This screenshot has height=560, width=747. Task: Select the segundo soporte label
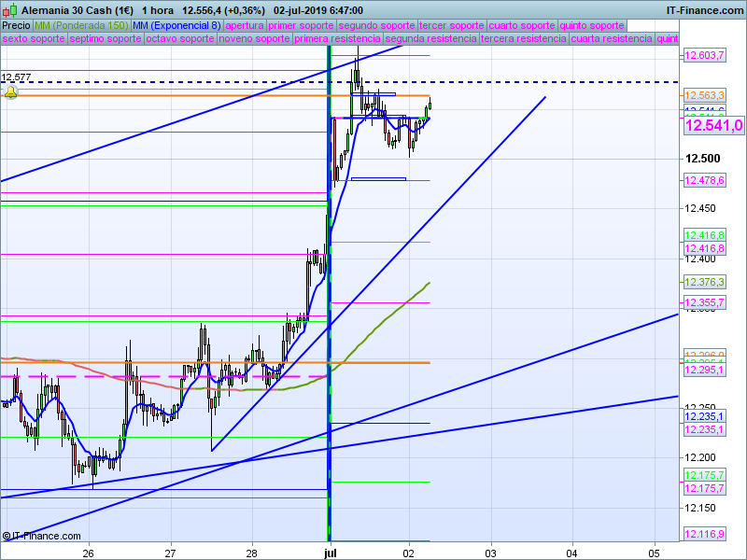[x=376, y=25]
